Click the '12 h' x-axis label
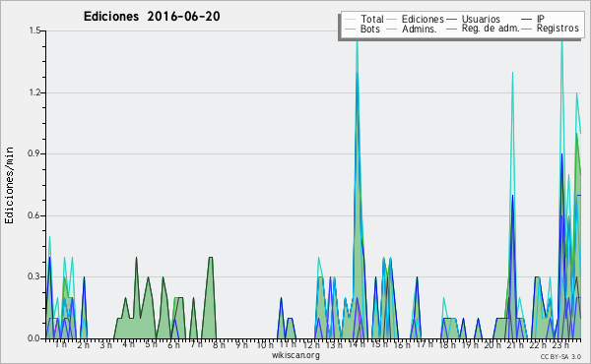The image size is (591, 364). click(311, 344)
